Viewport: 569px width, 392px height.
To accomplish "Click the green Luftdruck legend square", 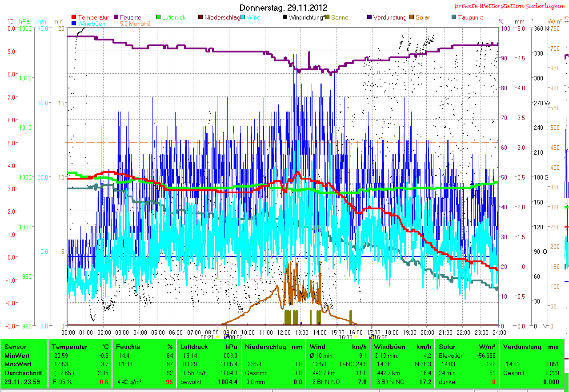I will point(159,18).
